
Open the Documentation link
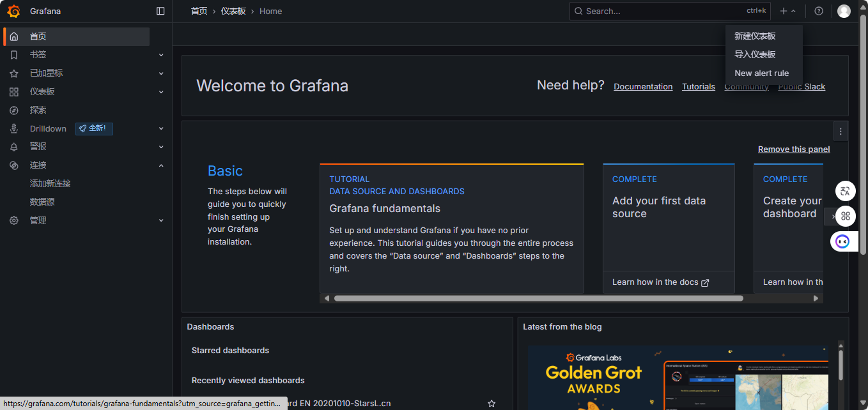coord(643,87)
